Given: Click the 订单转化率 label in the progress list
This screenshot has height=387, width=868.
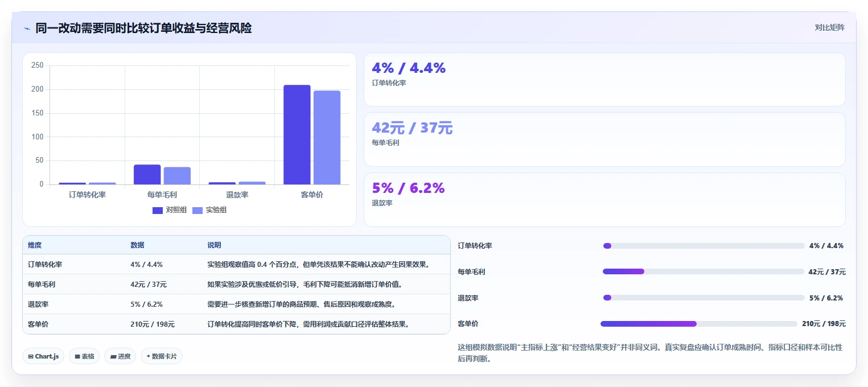Looking at the screenshot, I should [475, 246].
